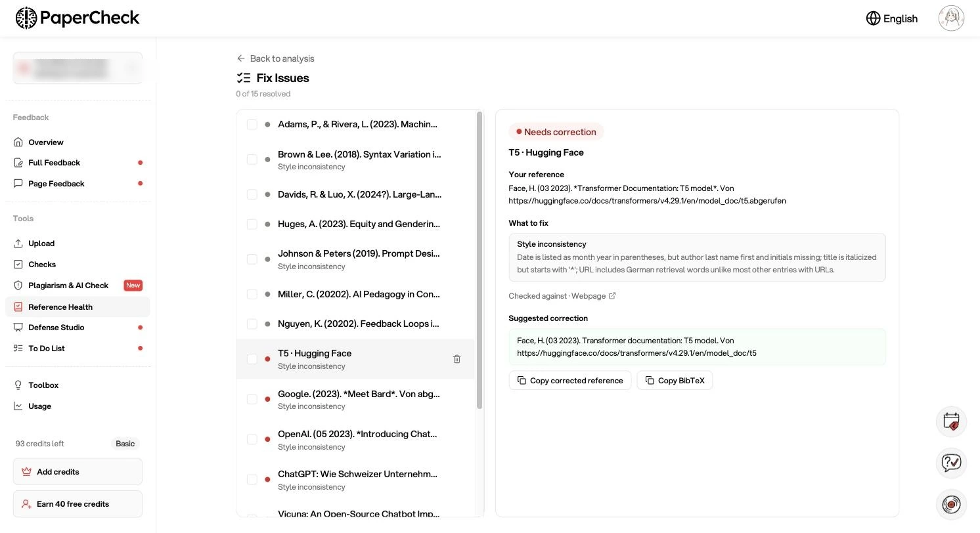980x533 pixels.
Task: Go back to analysis
Action: coord(276,58)
